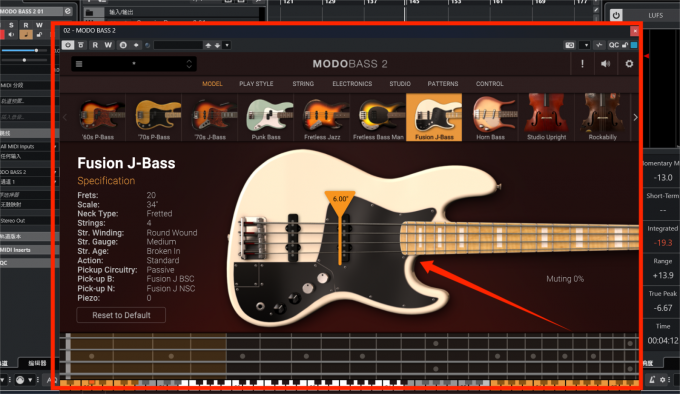The image size is (680, 394).
Task: Click the exclamation alert icon
Action: pos(582,64)
